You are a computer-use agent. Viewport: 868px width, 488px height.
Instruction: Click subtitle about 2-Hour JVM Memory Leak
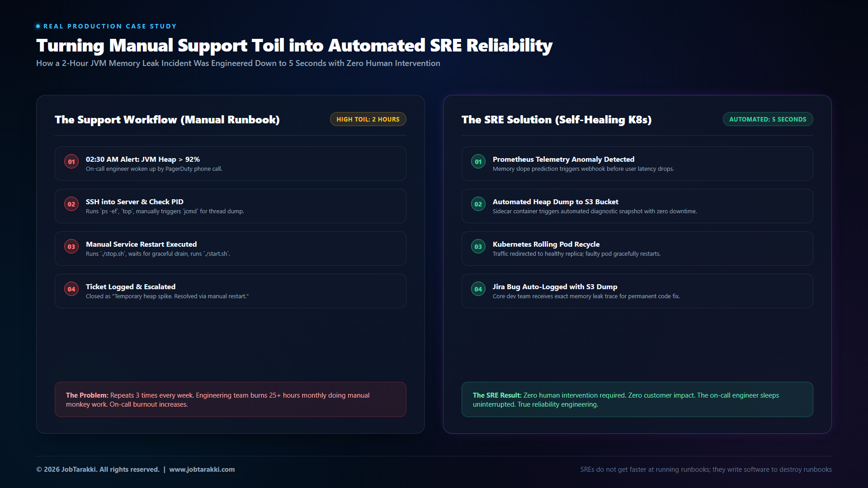point(238,63)
